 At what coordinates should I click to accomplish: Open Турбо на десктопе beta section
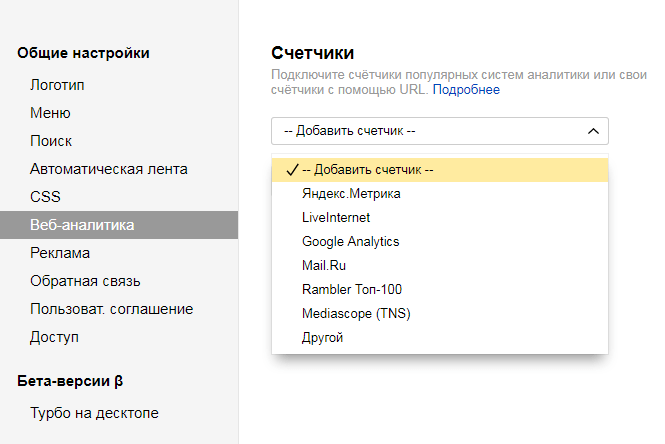(94, 413)
